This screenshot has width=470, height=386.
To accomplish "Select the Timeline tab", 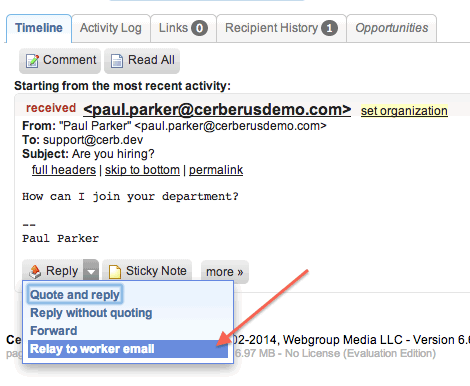I will pos(39,28).
